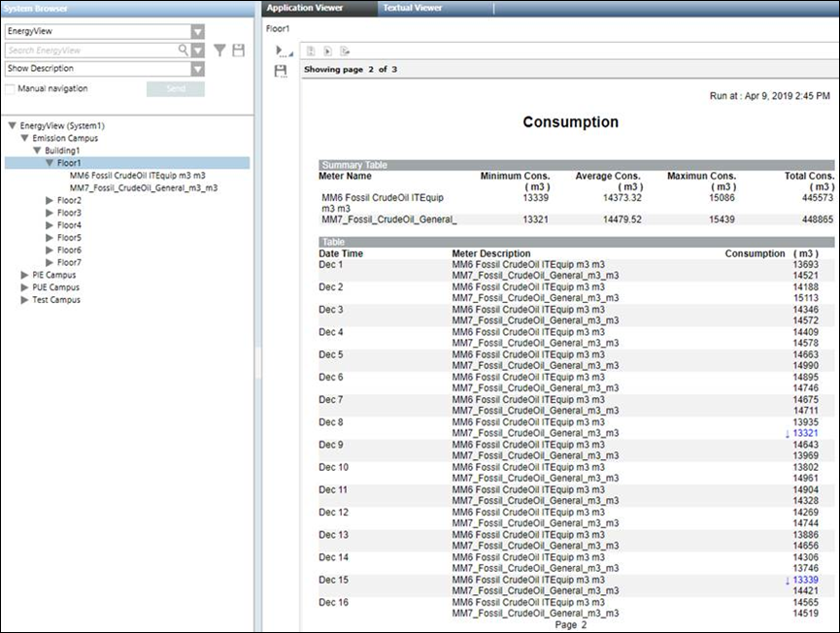Click the run report play icon
Viewport: 840px width, 633px height.
coord(281,51)
